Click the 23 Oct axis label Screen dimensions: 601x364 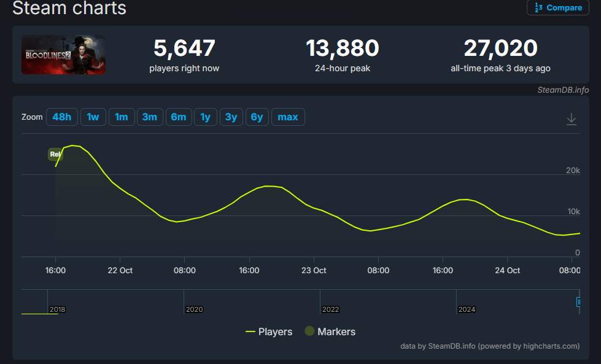pyautogui.click(x=314, y=271)
